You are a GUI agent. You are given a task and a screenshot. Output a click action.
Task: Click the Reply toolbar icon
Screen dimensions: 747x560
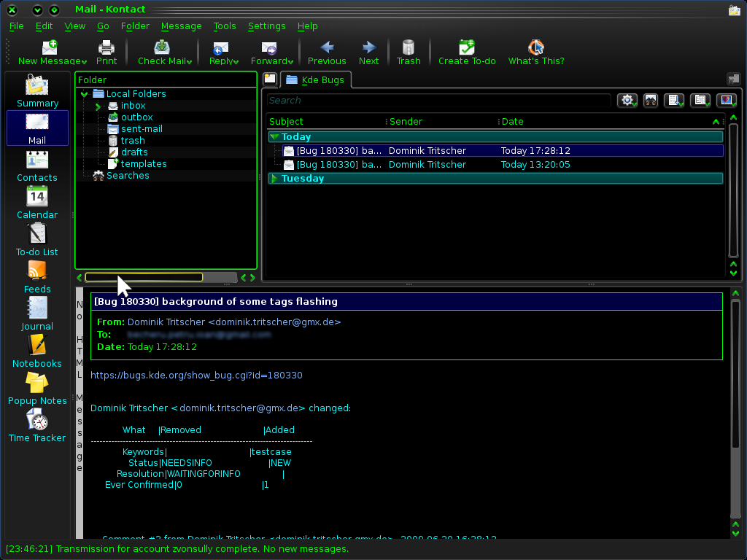coord(220,47)
